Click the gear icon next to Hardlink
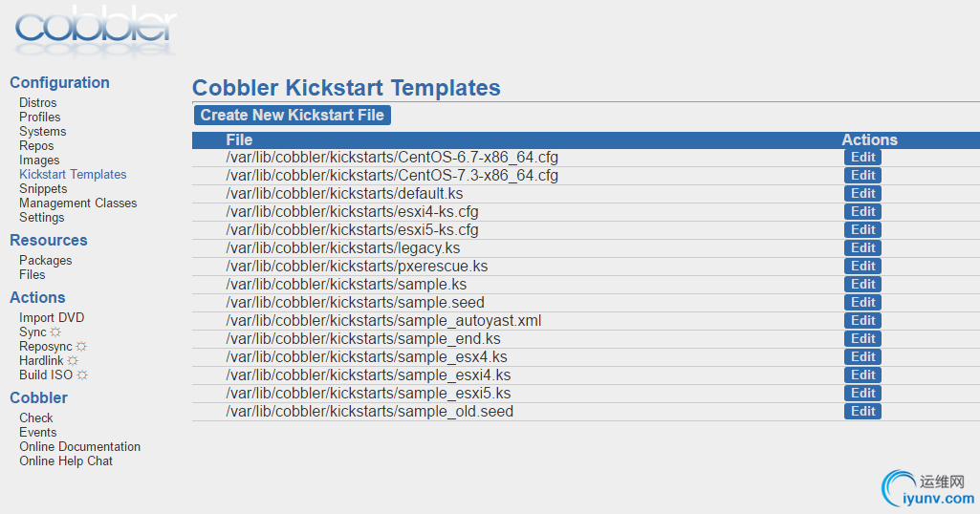980x514 pixels. pyautogui.click(x=73, y=360)
